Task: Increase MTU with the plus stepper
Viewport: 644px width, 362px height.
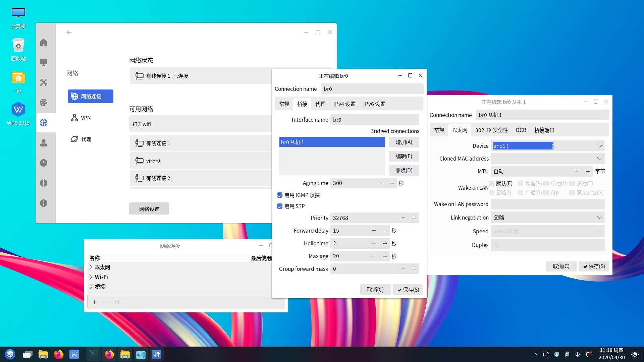Action: click(588, 171)
